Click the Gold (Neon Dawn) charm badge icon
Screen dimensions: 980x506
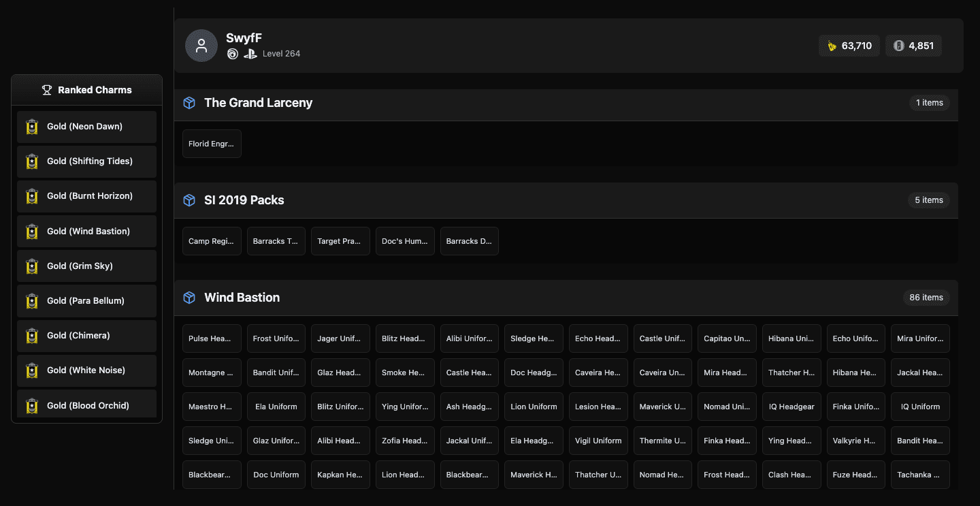31,127
